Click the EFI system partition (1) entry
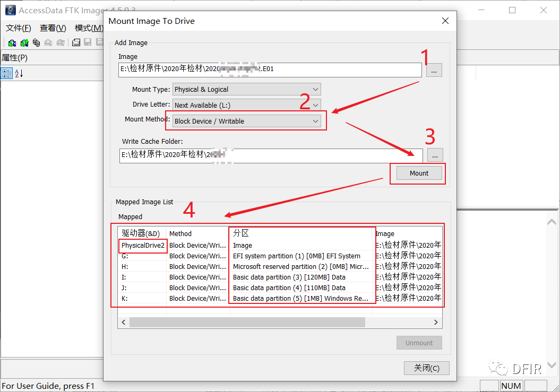The width and height of the screenshot is (560, 392). click(296, 256)
